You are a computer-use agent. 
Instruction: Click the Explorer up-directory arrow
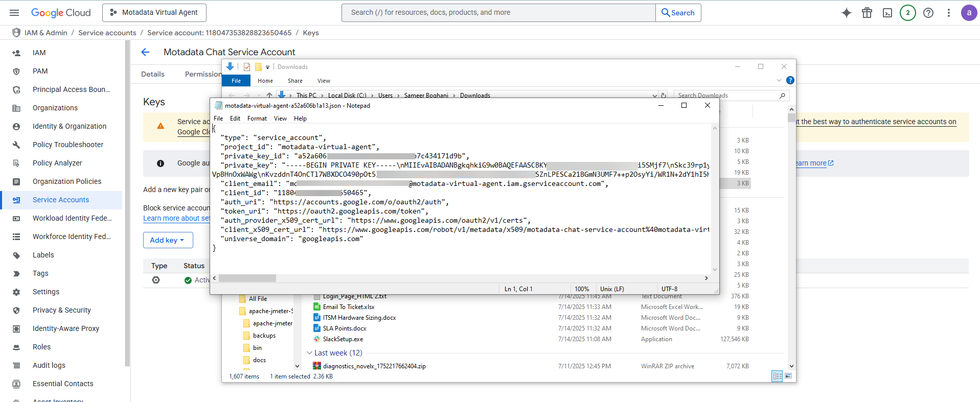269,96
